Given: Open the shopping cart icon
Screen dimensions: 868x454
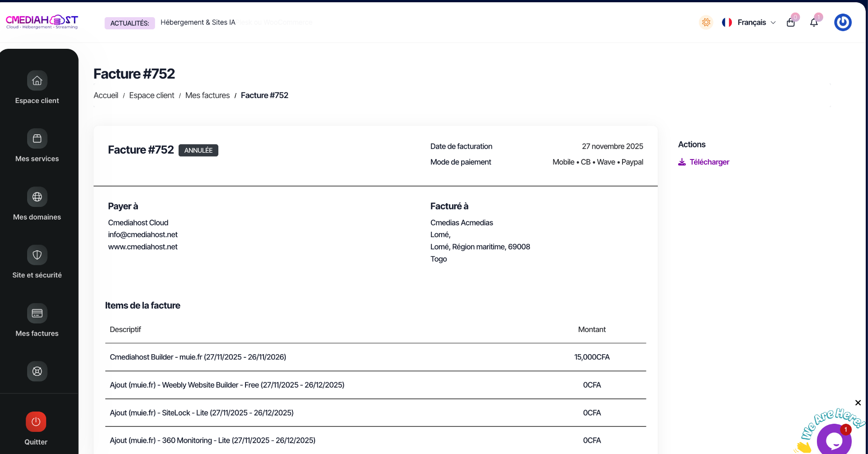Looking at the screenshot, I should point(791,23).
